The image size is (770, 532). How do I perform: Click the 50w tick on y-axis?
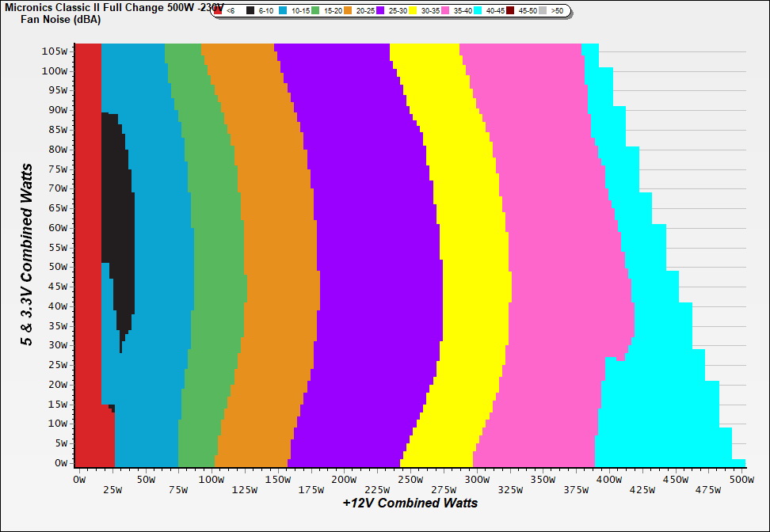click(57, 267)
